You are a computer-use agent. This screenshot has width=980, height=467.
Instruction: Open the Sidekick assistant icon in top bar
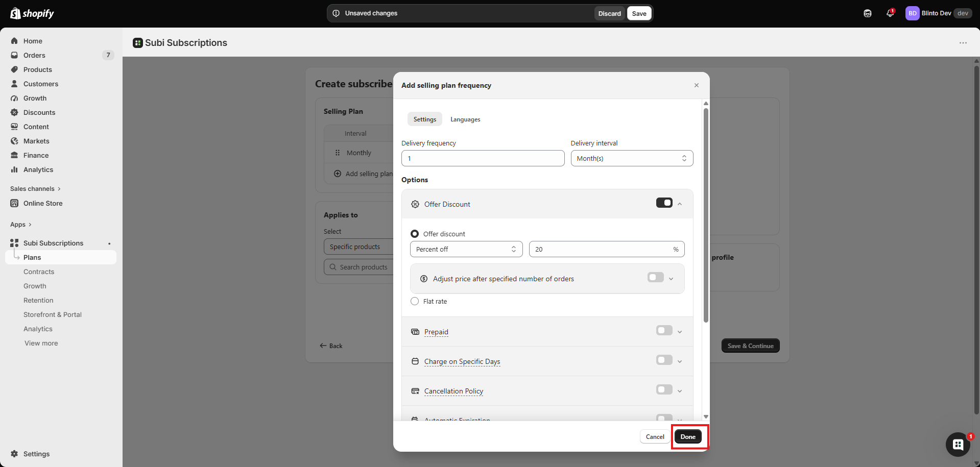click(868, 13)
